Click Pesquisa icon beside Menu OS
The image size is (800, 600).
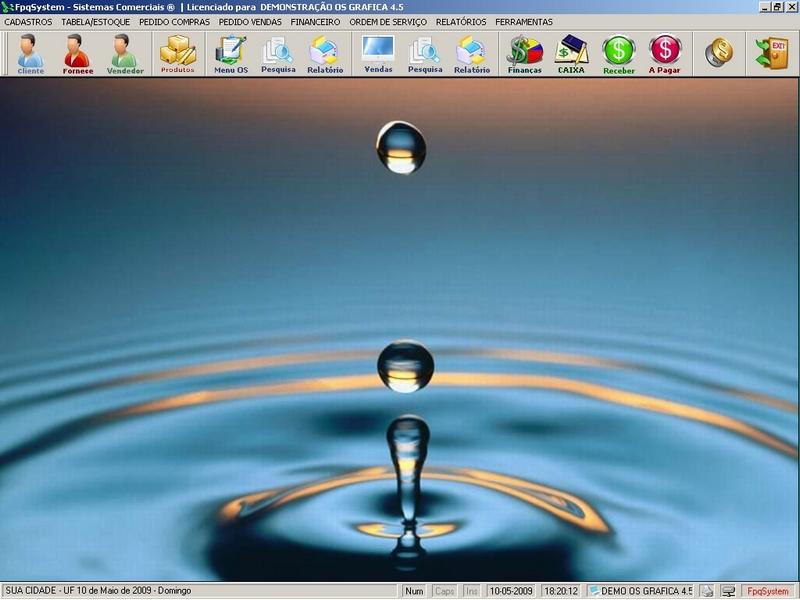(x=278, y=54)
